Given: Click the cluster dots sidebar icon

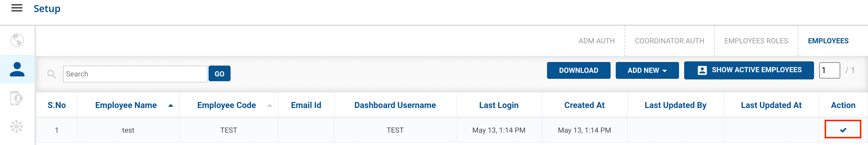Looking at the screenshot, I should [17, 126].
